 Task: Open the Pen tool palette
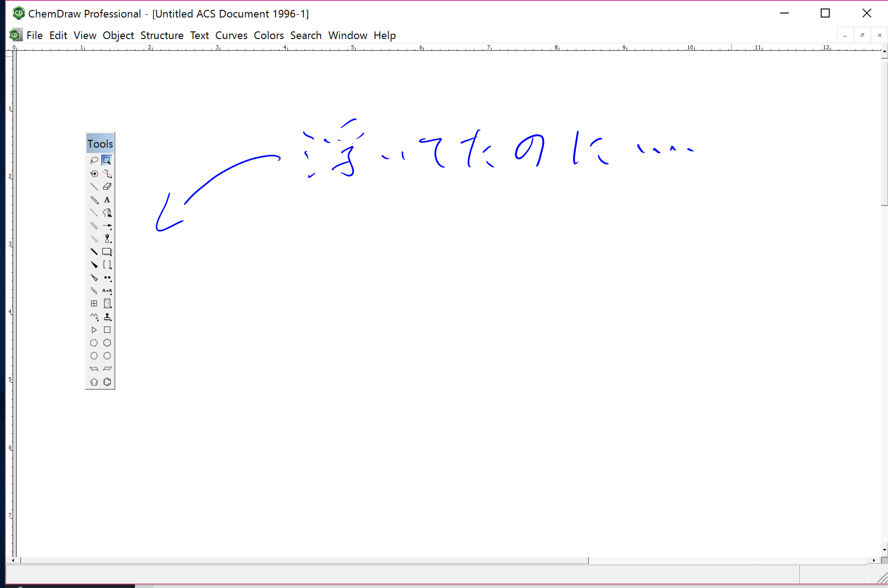tap(107, 213)
